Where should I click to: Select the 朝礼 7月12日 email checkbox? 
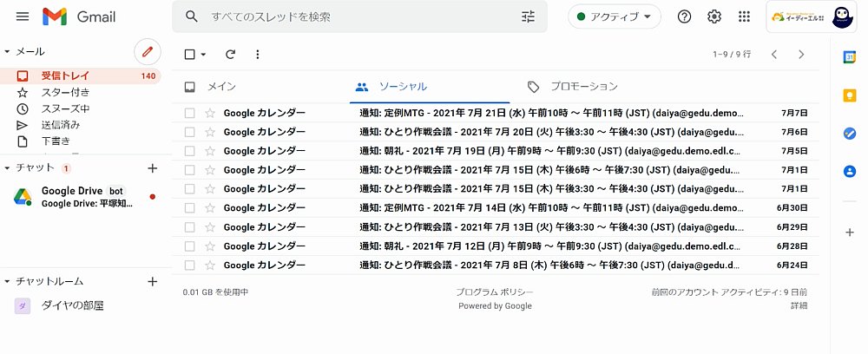(190, 246)
